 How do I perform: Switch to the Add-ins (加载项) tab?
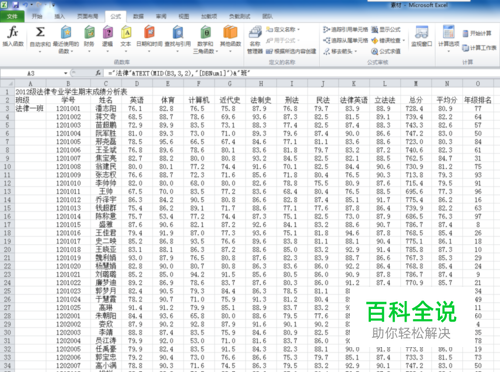[209, 16]
